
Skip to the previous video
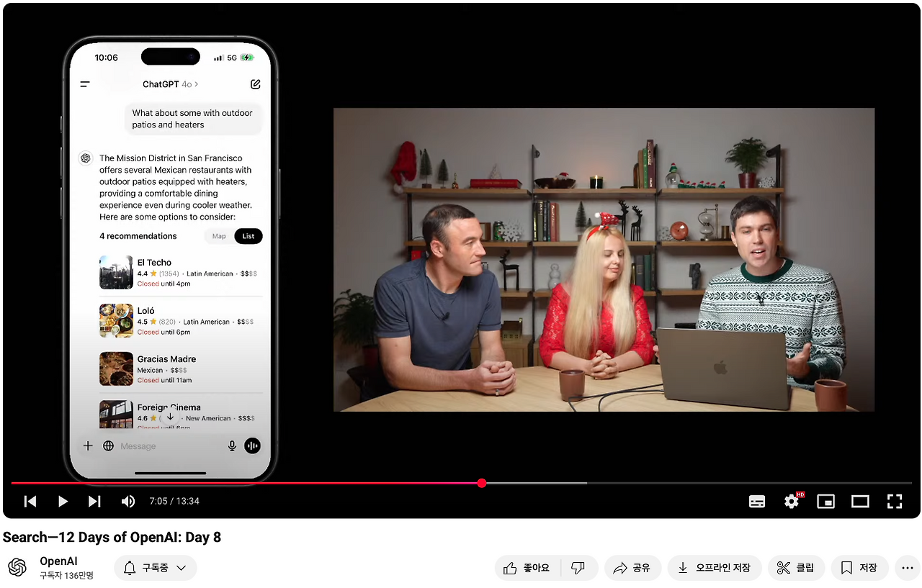coord(30,502)
